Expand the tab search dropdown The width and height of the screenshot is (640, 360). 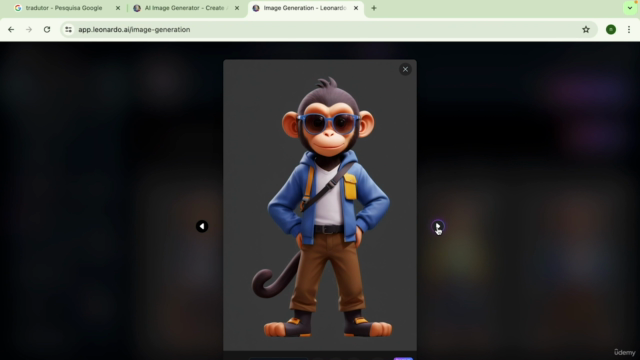pyautogui.click(x=630, y=8)
